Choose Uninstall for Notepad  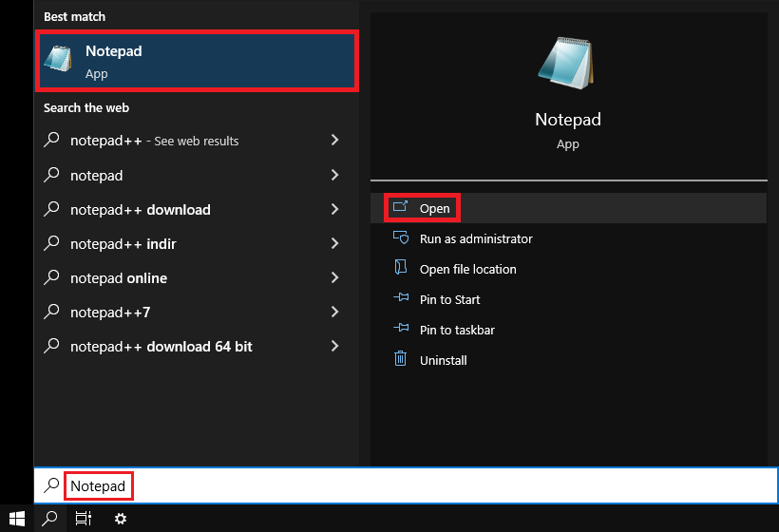point(568,360)
